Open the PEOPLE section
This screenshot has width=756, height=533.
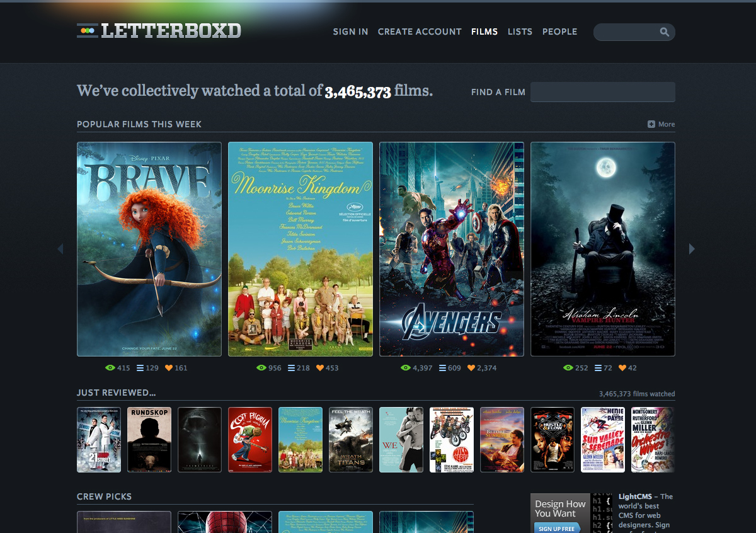(x=559, y=32)
